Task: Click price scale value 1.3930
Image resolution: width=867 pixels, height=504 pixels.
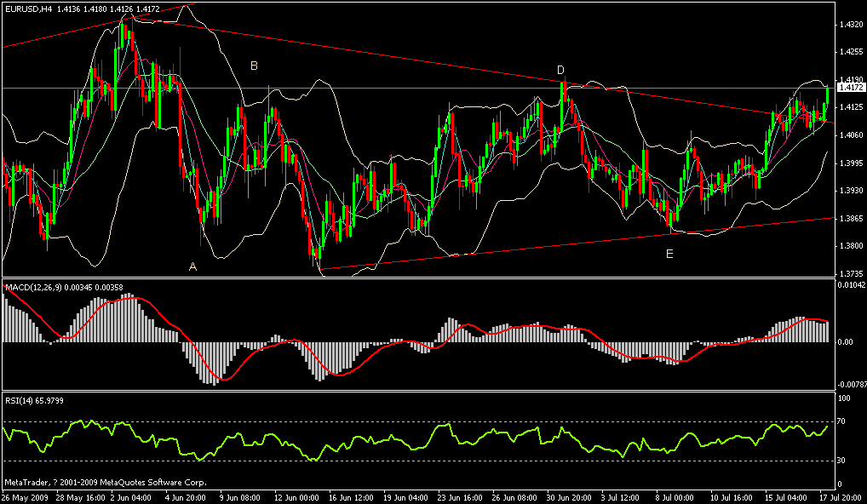Action: [x=852, y=191]
